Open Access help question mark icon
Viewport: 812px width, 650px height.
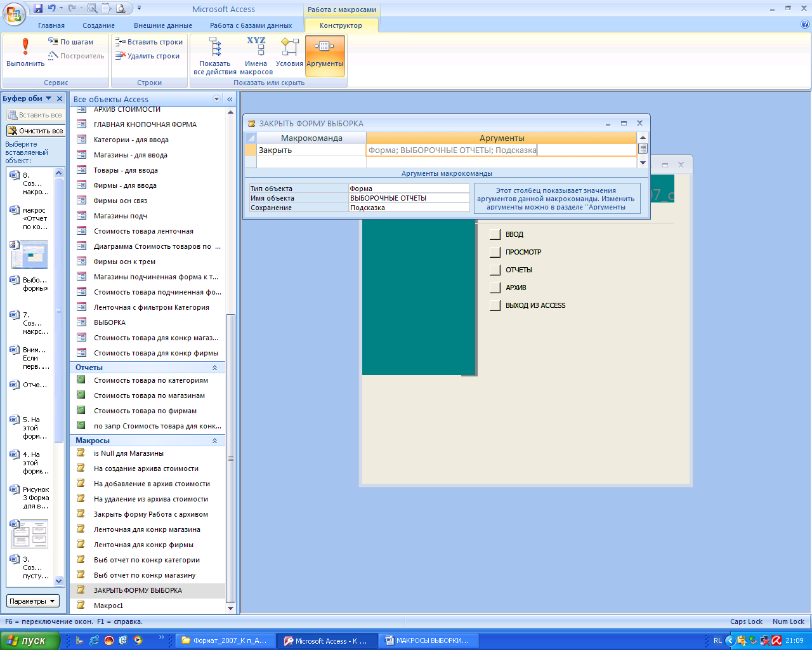click(805, 25)
